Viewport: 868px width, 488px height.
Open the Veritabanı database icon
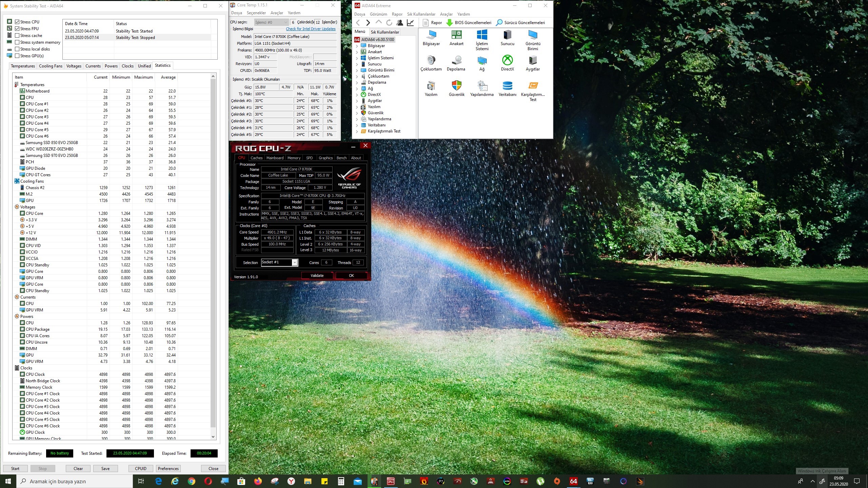(x=507, y=88)
